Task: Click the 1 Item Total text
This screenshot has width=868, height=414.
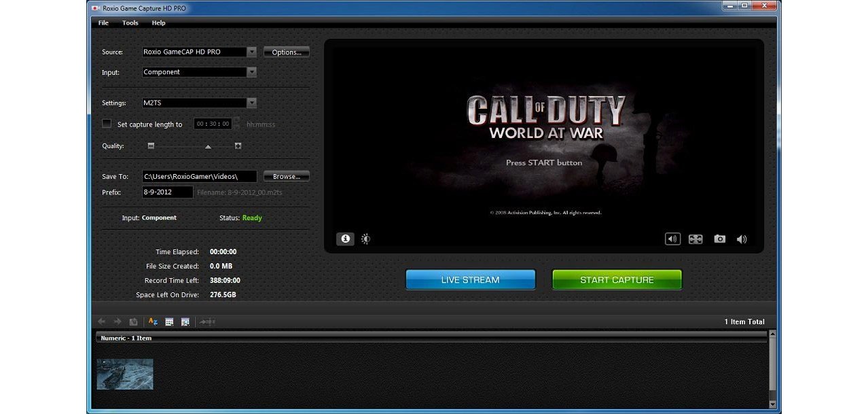Action: click(744, 322)
